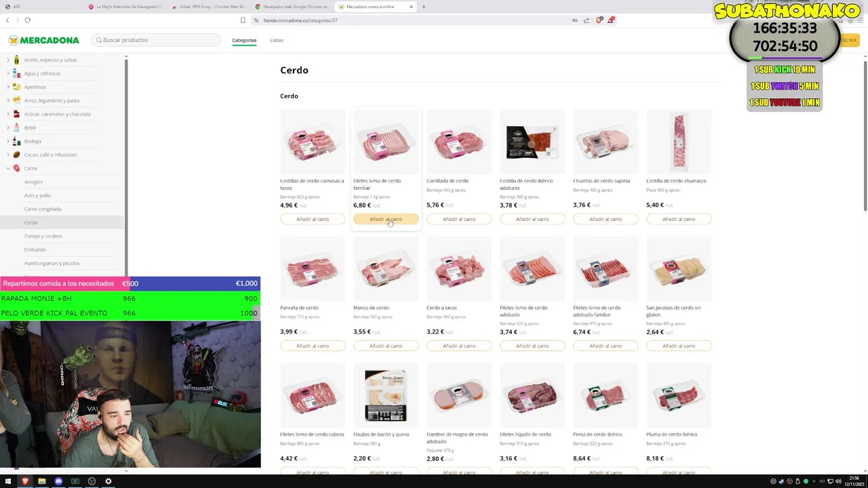Bookmark this page icon in address bar
Viewport: 868px width, 488px height.
(x=243, y=20)
